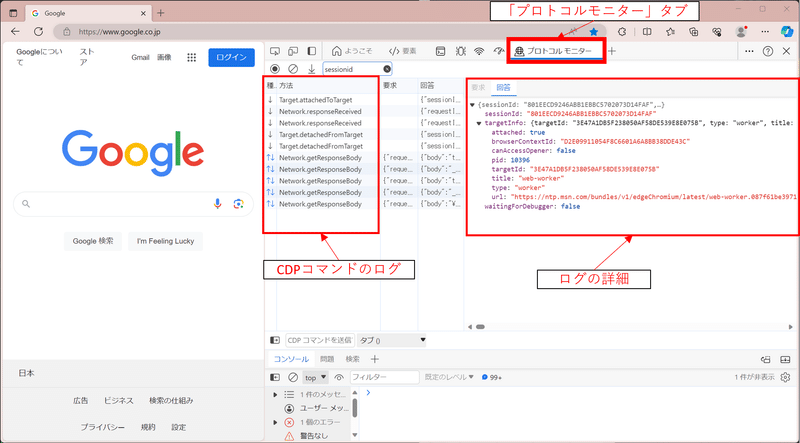Add another tool with plus in DevTools tab bar
800x443 pixels.
coord(612,51)
